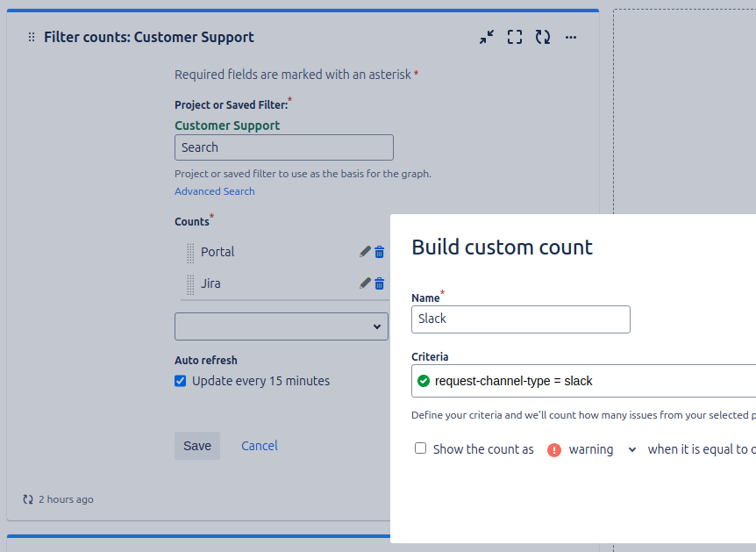This screenshot has width=756, height=552.
Task: Click the Name field containing Slack
Action: (521, 319)
